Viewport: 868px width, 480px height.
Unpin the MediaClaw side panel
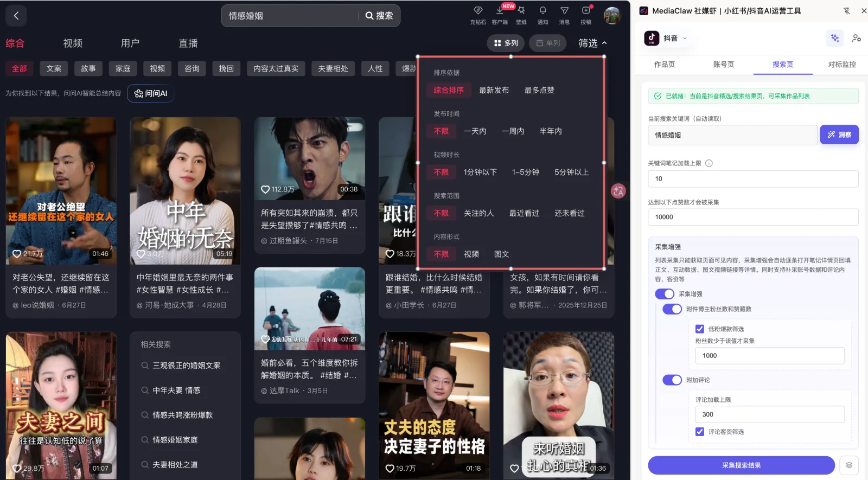pyautogui.click(x=846, y=11)
